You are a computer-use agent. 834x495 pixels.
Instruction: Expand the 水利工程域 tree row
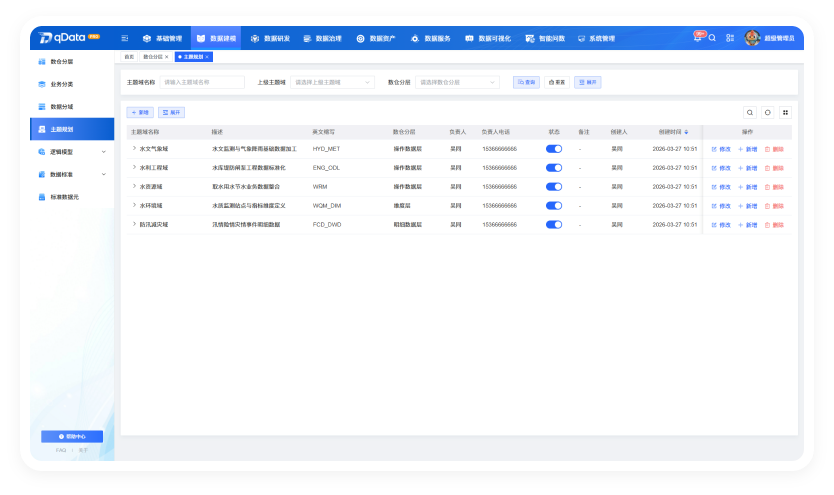tap(134, 167)
